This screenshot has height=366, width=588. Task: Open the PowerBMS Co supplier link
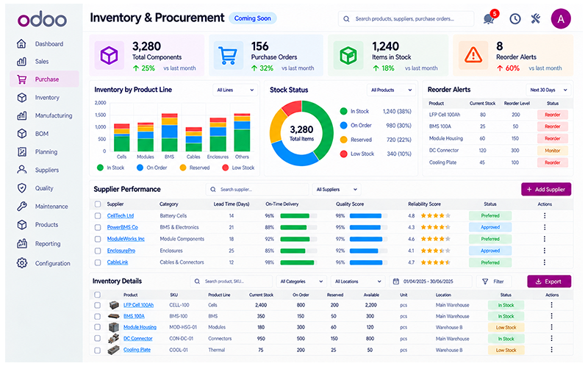pyautogui.click(x=123, y=227)
